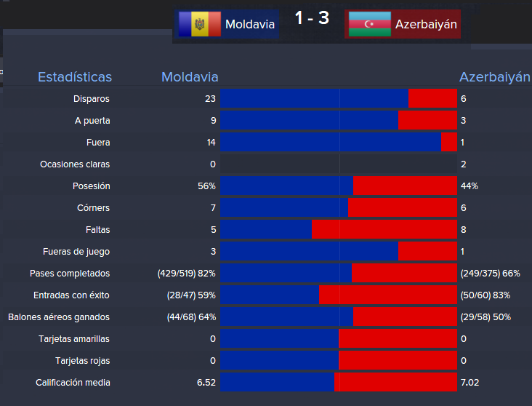The width and height of the screenshot is (532, 406).
Task: Click the blue Fuera bar segment
Action: point(331,143)
